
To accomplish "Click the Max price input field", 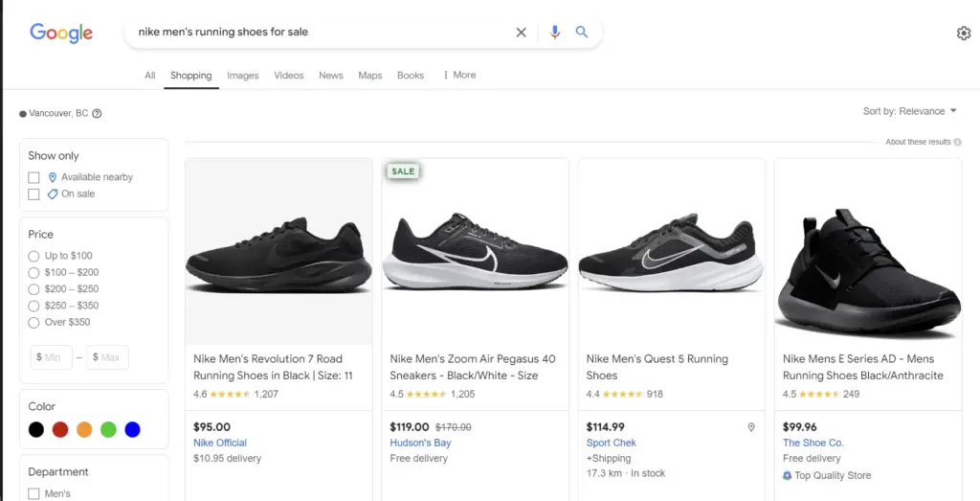I will (107, 357).
